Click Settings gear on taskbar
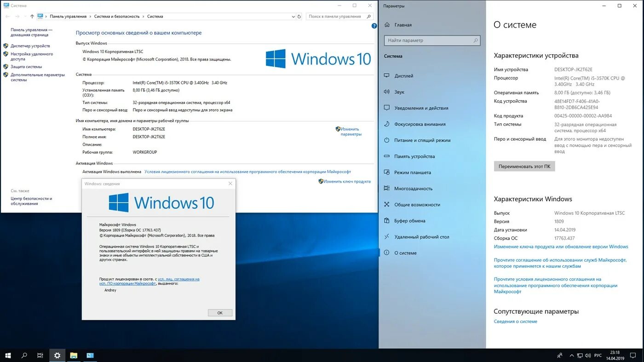This screenshot has width=644, height=362. [57, 356]
